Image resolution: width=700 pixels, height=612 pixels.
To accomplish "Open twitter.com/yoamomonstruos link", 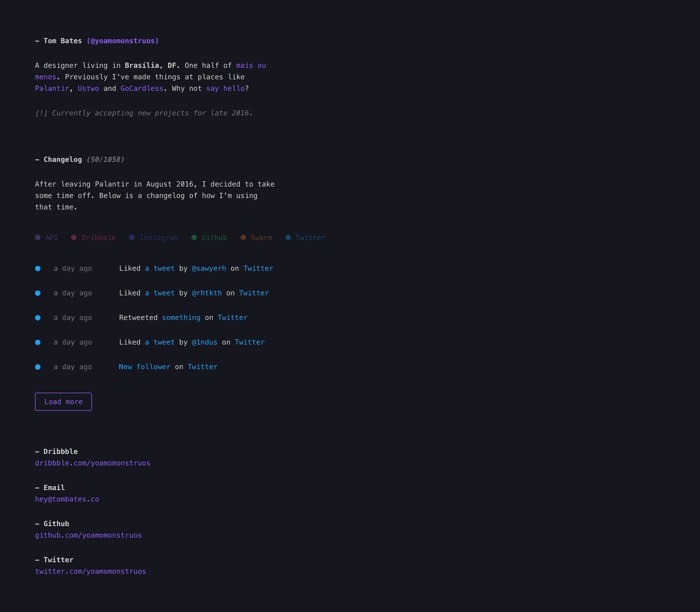I will click(90, 571).
